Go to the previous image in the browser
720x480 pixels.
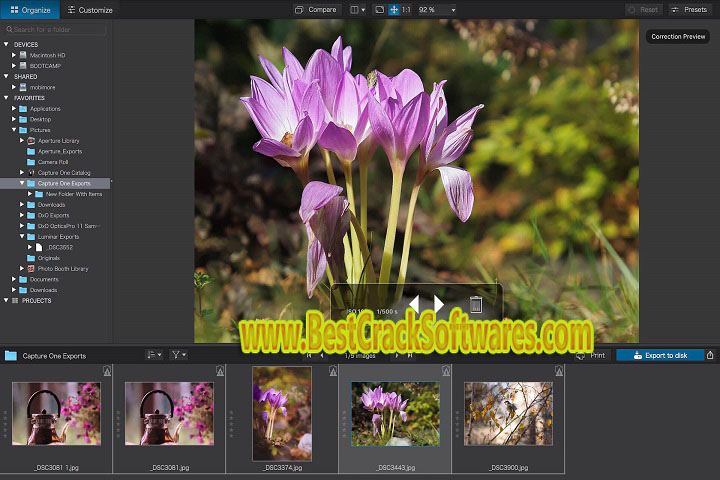click(x=322, y=356)
